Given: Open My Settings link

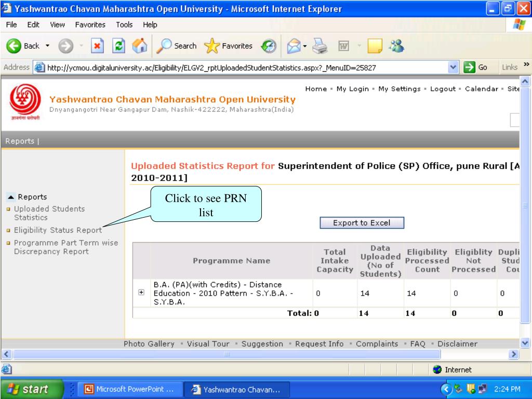Looking at the screenshot, I should coord(400,89).
